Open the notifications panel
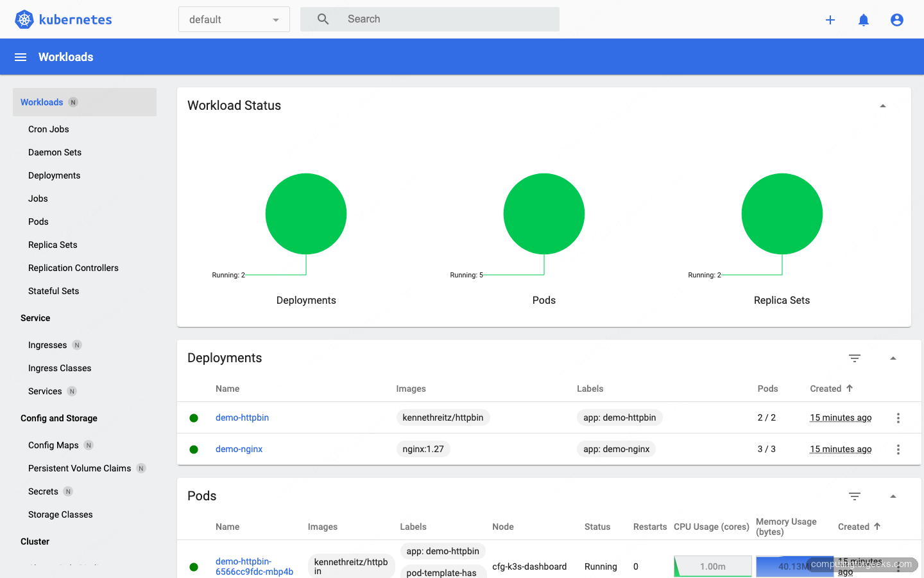This screenshot has height=578, width=924. [x=864, y=19]
